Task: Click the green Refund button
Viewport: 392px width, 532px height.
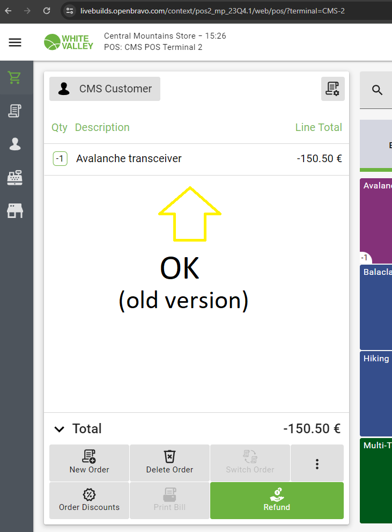Action: point(277,500)
